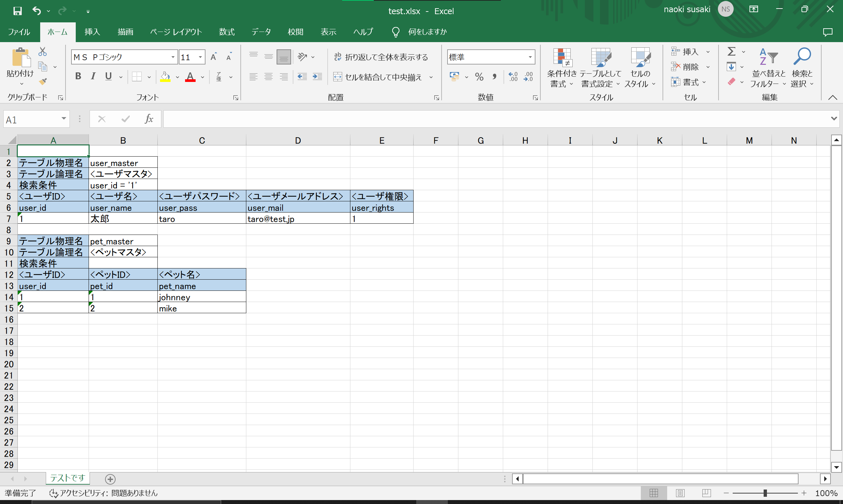Toggle Italic formatting
Viewport: 843px width, 504px height.
(x=93, y=76)
